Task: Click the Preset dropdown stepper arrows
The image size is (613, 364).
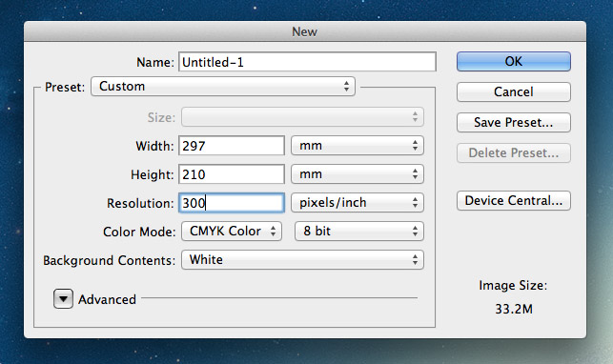Action: coord(346,87)
